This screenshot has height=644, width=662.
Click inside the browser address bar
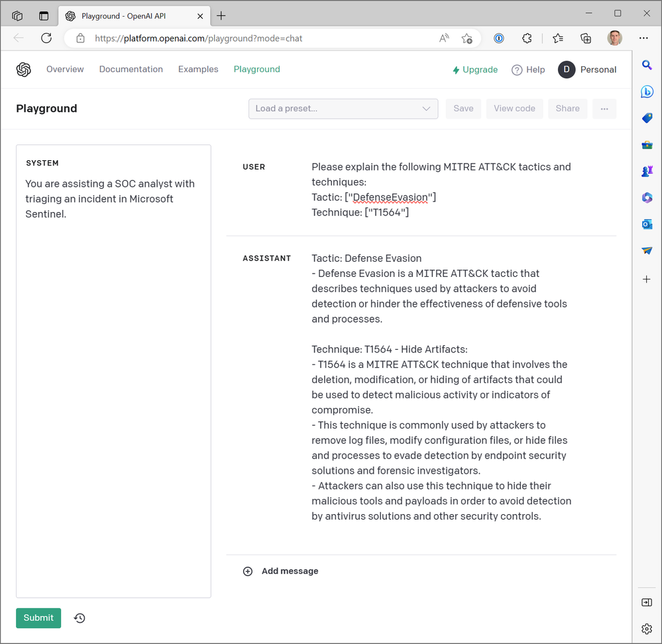pos(265,38)
